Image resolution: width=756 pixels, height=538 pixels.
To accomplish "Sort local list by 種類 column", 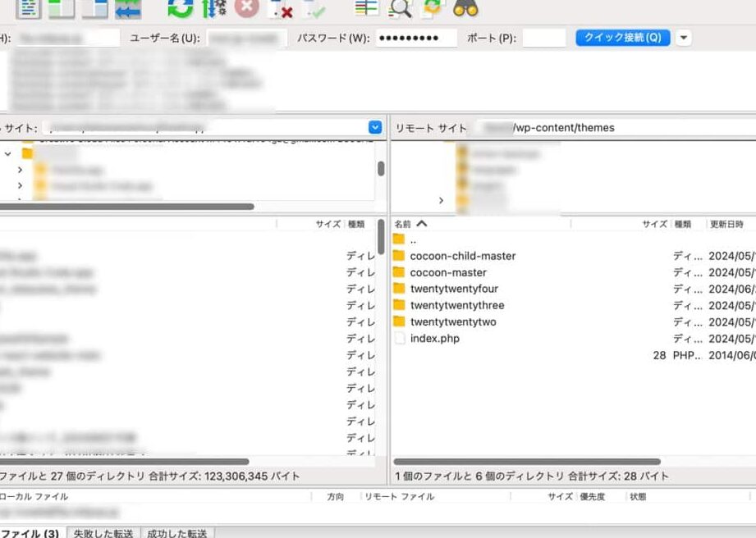I will pos(356,224).
